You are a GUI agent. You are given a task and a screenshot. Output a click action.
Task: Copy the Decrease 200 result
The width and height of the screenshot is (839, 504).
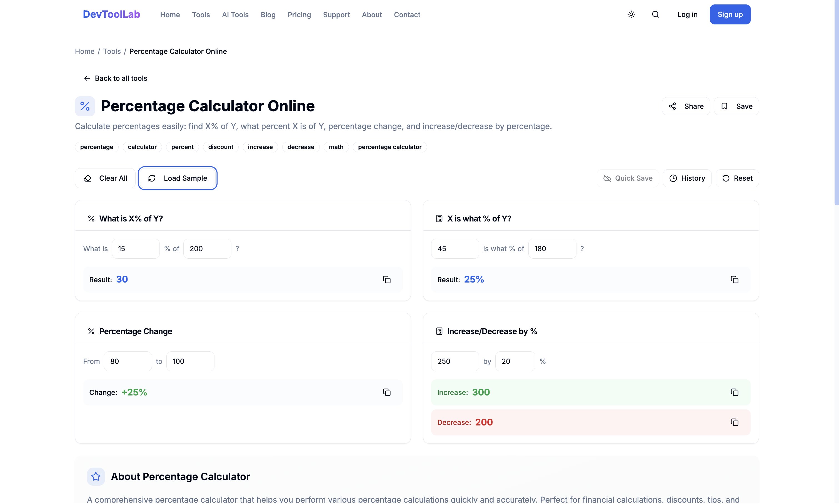click(734, 422)
